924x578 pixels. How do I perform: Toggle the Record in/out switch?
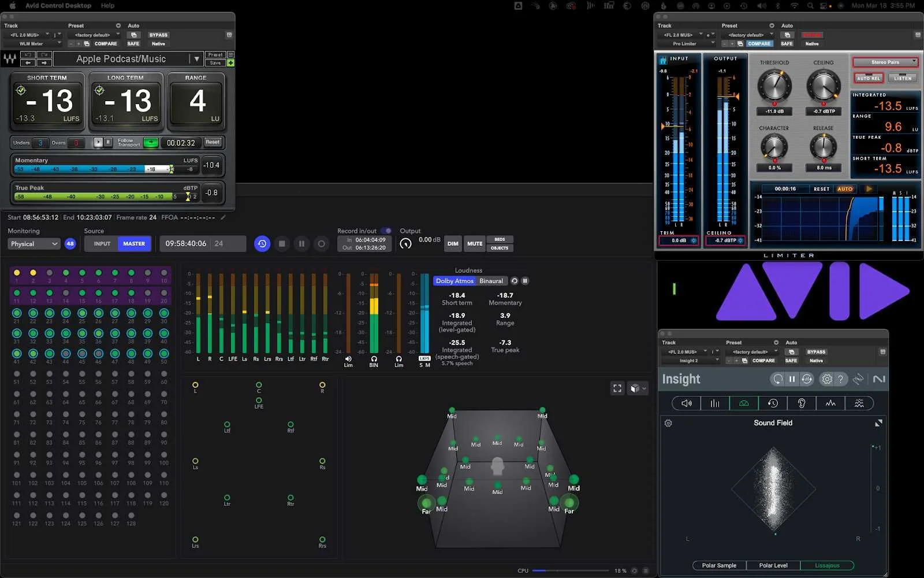(386, 230)
